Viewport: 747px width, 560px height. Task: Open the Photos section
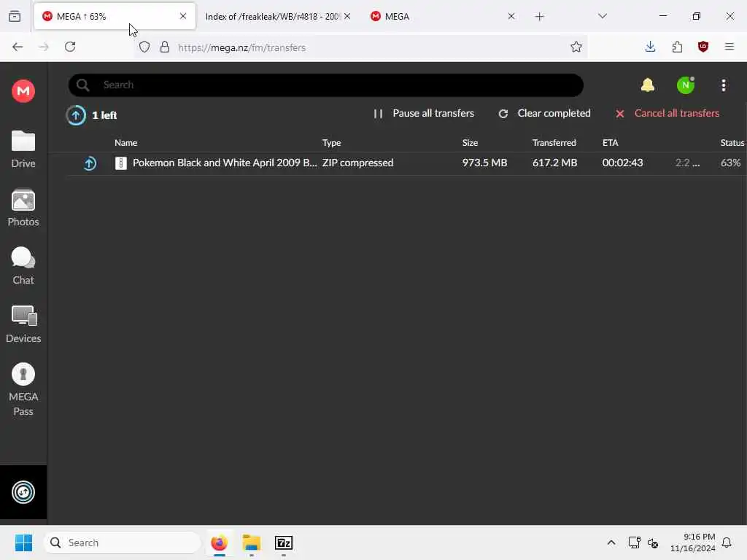point(23,208)
